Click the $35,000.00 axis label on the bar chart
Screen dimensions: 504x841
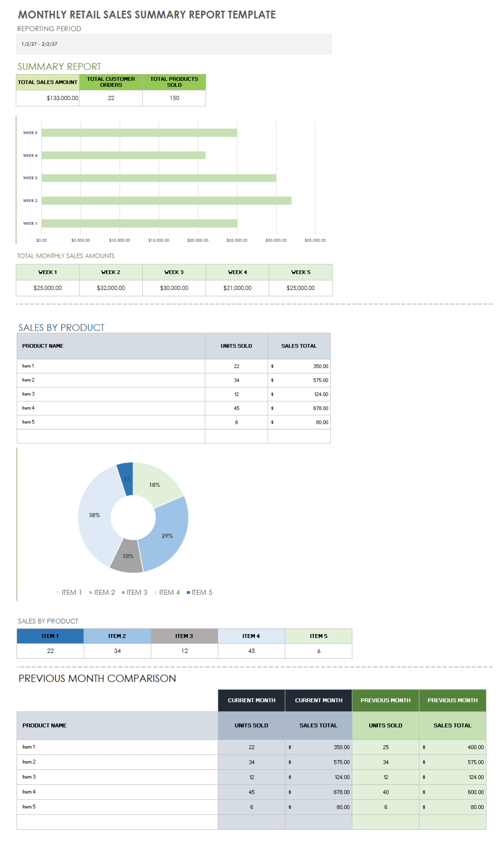point(315,240)
